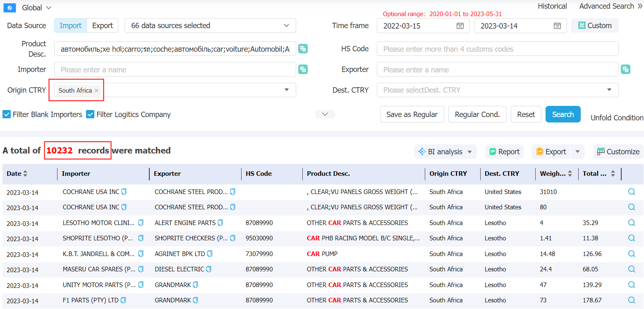The image size is (644, 309).
Task: Focus the Exporter name input field
Action: [498, 69]
